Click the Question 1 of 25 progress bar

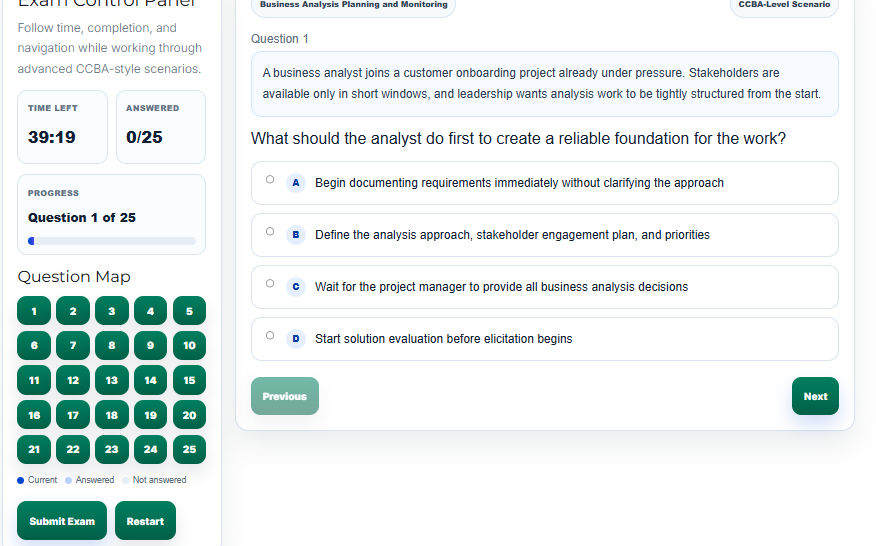coord(112,241)
